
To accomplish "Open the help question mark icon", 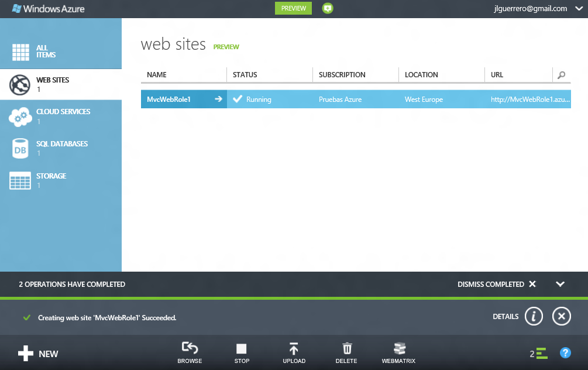I will [565, 353].
